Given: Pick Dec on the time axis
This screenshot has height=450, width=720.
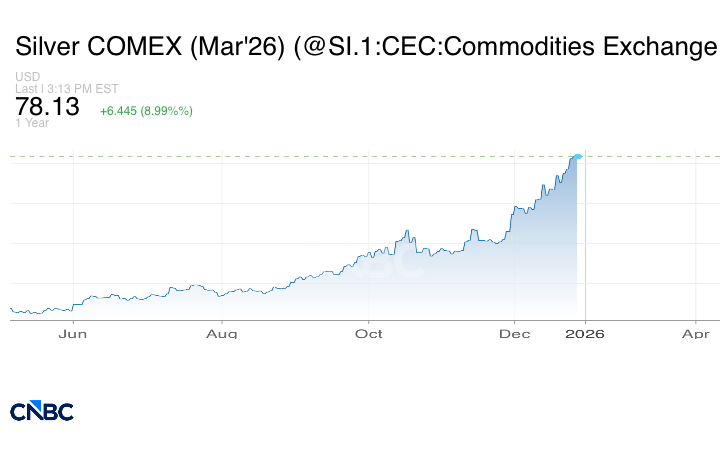Looking at the screenshot, I should pyautogui.click(x=515, y=332).
